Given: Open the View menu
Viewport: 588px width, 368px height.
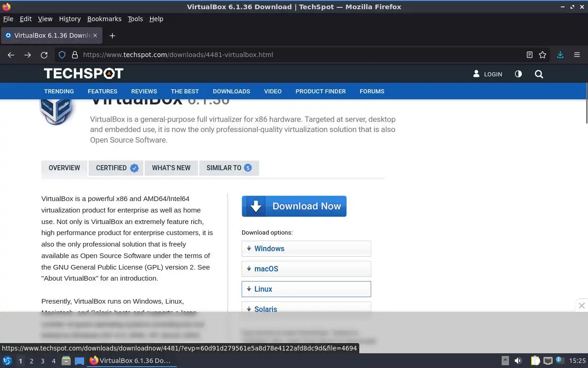Looking at the screenshot, I should [x=45, y=19].
